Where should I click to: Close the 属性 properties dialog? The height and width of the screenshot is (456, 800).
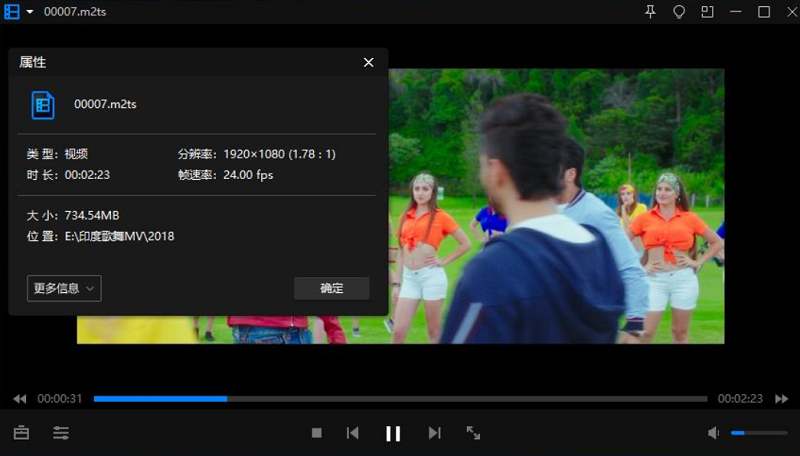click(x=368, y=62)
